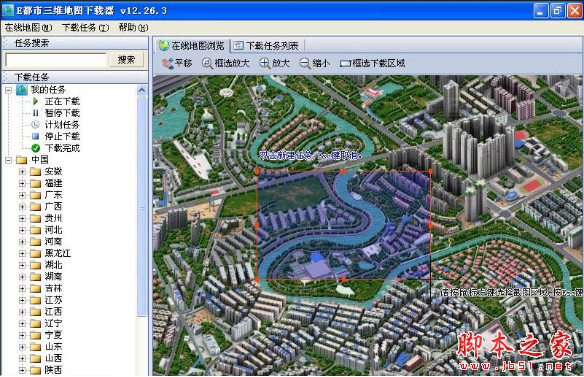The width and height of the screenshot is (584, 377).
Task: Click the 停止下载 stop square icon
Action: pos(36,136)
